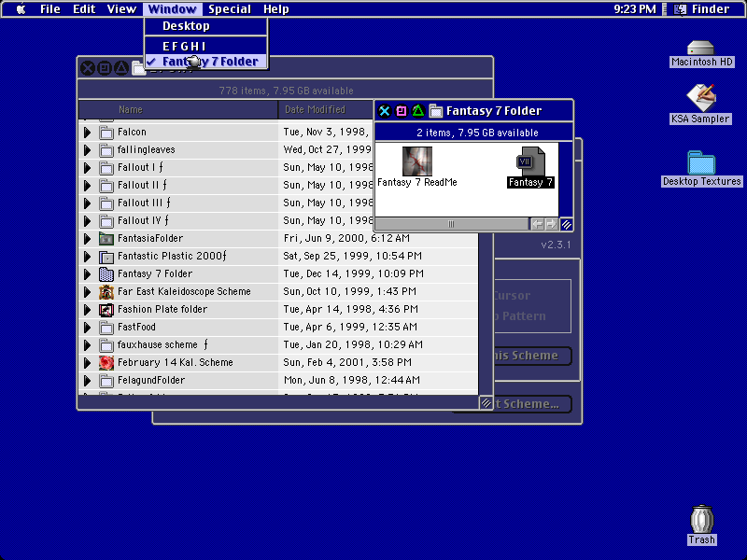Expand the FantasiaFolder row
Viewport: 747px width, 560px height.
(87, 239)
